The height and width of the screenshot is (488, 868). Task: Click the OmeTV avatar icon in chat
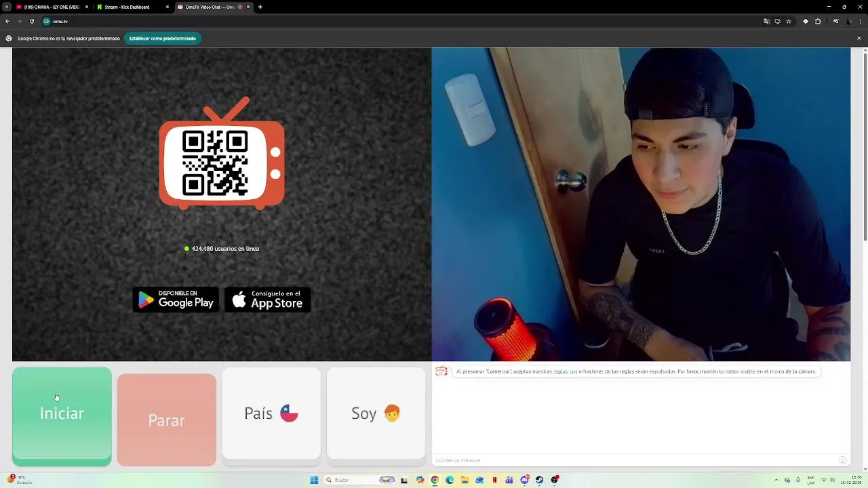[x=441, y=371]
